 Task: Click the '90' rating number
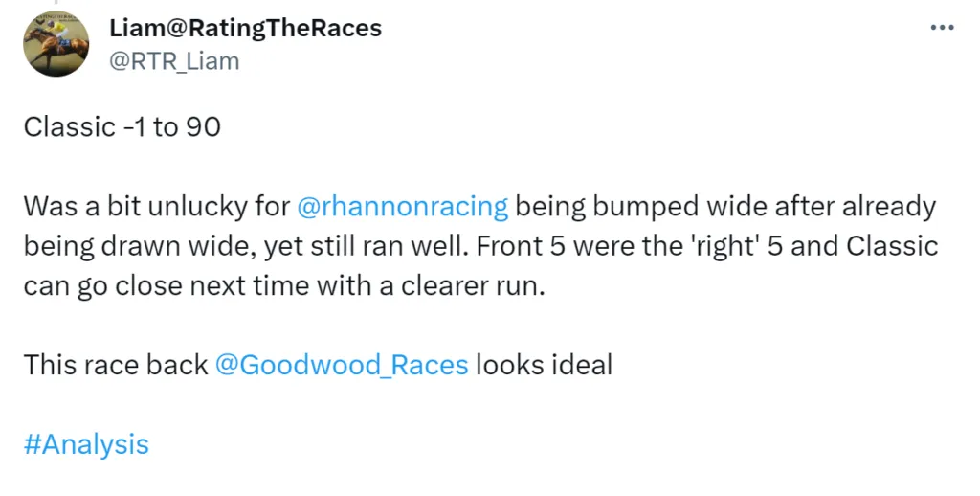[x=203, y=127]
